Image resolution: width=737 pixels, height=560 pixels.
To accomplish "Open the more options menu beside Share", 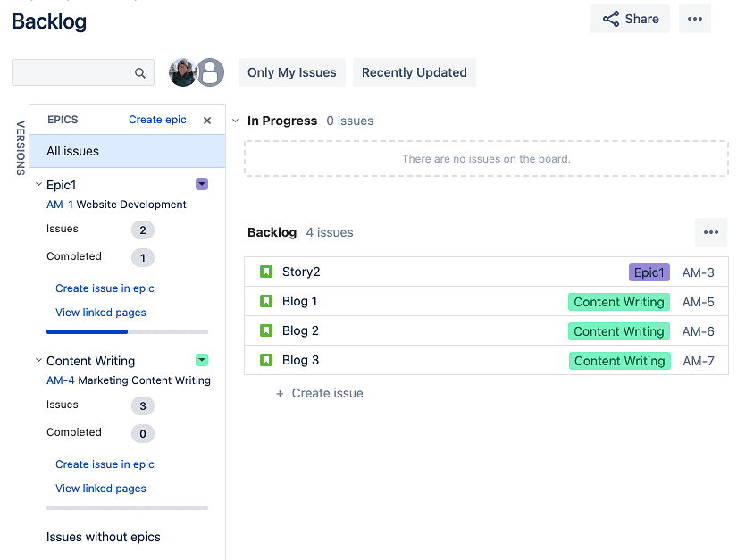I will (695, 19).
